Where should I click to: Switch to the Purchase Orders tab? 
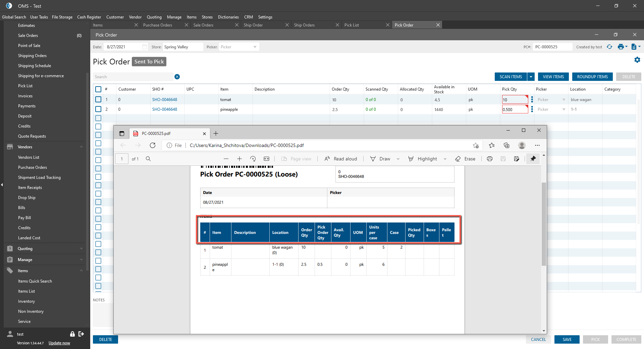[x=158, y=25]
